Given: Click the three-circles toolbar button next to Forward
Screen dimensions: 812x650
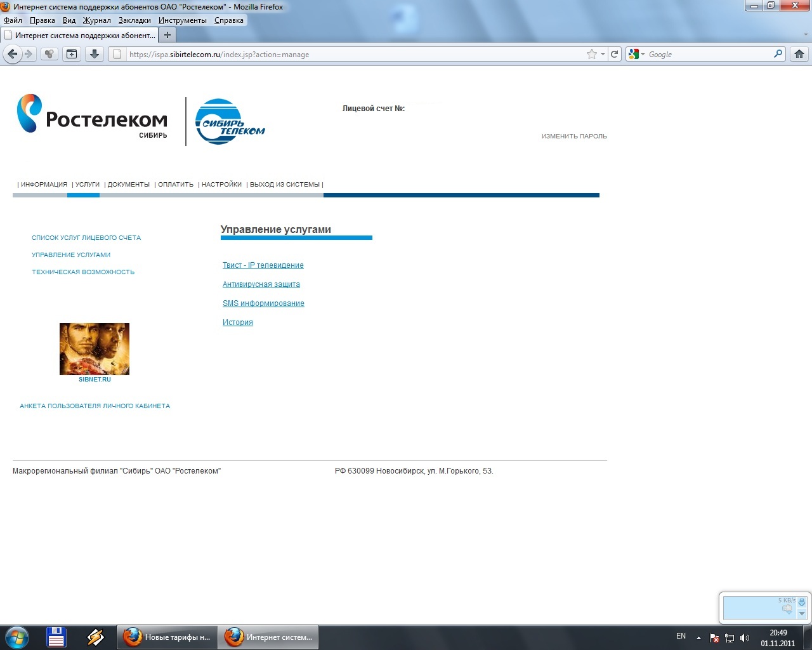Looking at the screenshot, I should tap(49, 55).
